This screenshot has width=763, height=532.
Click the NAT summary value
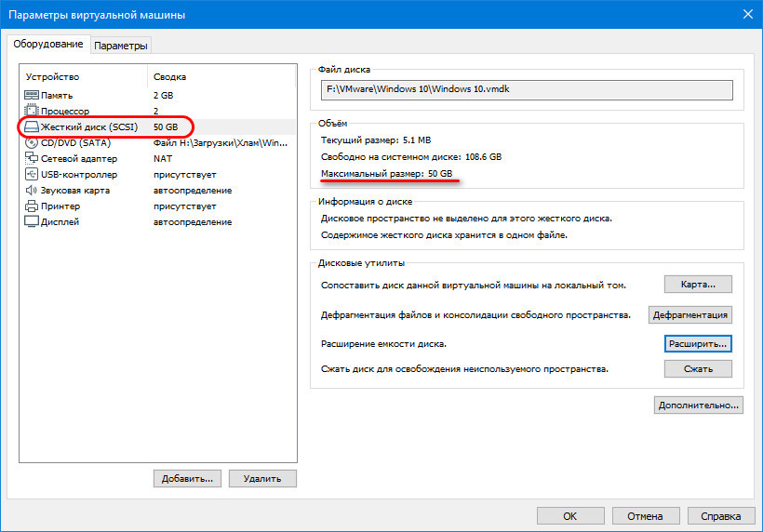click(x=163, y=158)
